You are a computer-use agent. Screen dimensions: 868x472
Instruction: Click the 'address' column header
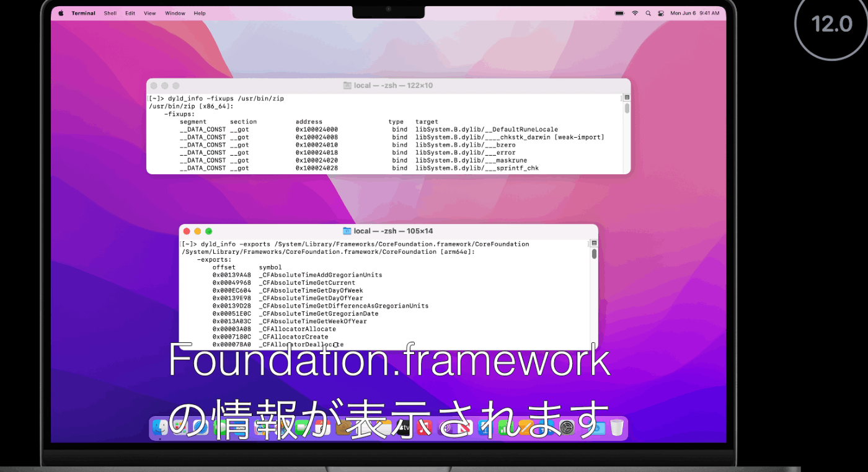(309, 122)
